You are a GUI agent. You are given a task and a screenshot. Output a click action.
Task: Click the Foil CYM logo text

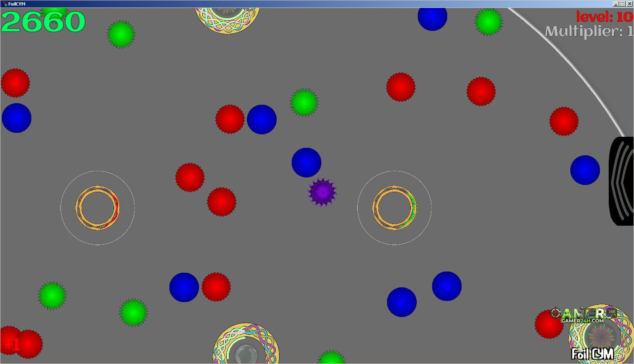point(592,353)
